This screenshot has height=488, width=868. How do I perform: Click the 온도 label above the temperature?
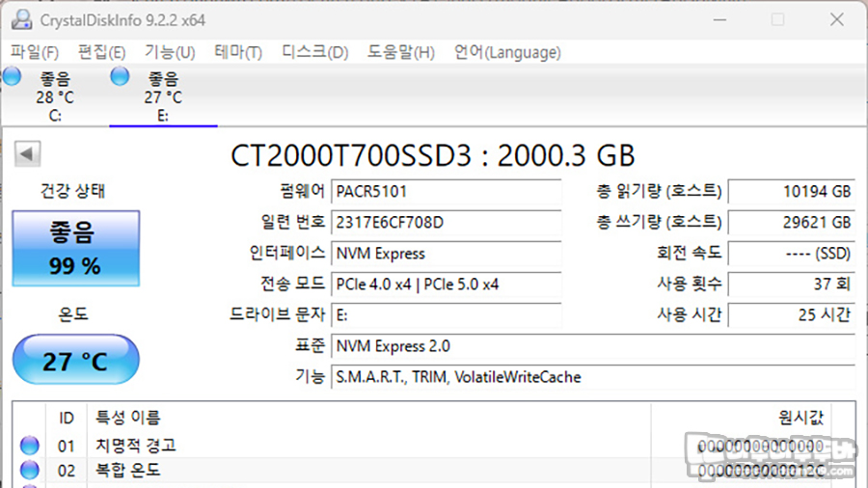(73, 314)
